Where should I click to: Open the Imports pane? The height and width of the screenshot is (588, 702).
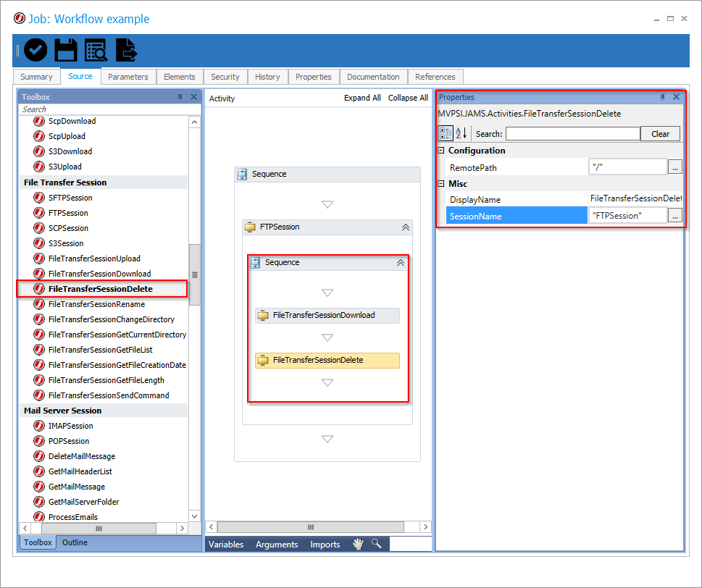(x=325, y=544)
